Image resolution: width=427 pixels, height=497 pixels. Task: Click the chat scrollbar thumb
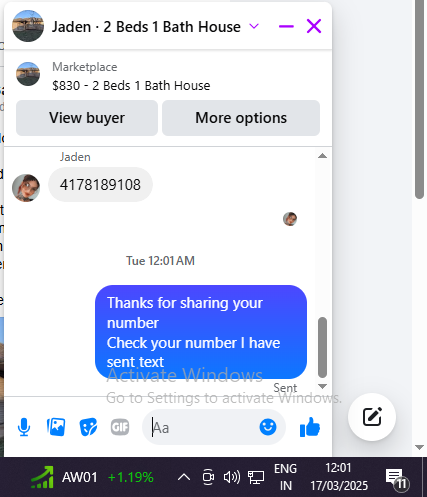click(x=322, y=347)
